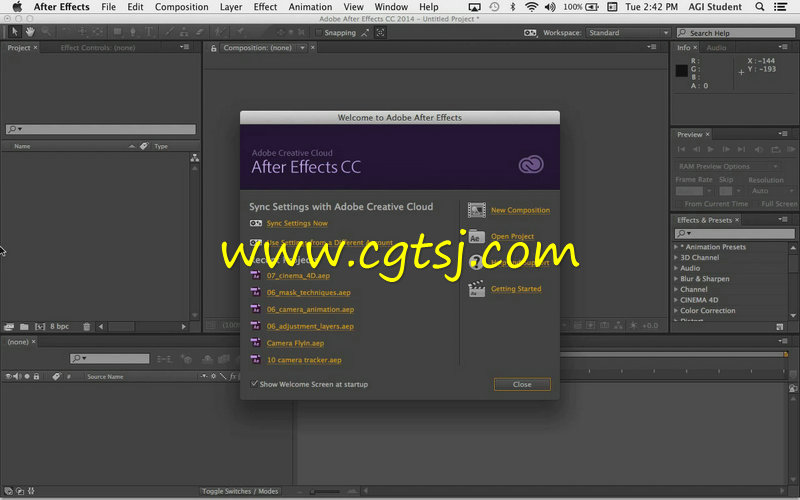Open the RAM Preview Options dropdown
The width and height of the screenshot is (800, 500).
click(728, 166)
